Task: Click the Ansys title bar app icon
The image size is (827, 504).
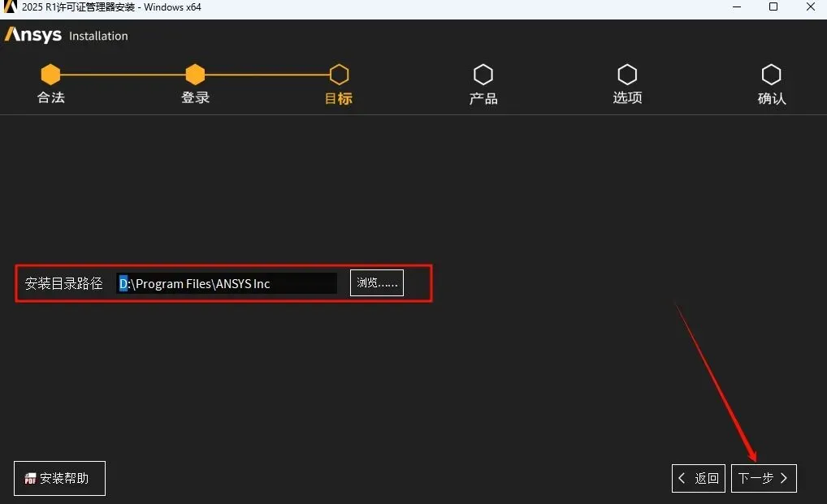Action: tap(10, 6)
